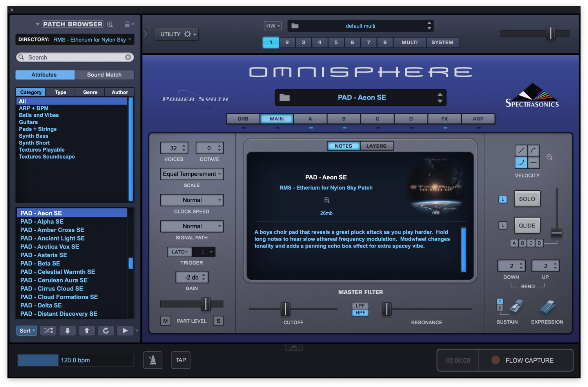Open the default multi selector

[361, 26]
